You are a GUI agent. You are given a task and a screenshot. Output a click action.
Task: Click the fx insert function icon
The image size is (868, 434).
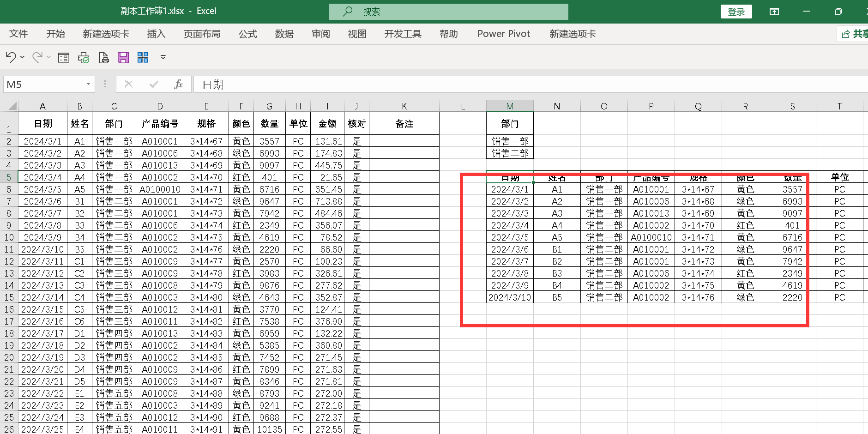pos(178,84)
